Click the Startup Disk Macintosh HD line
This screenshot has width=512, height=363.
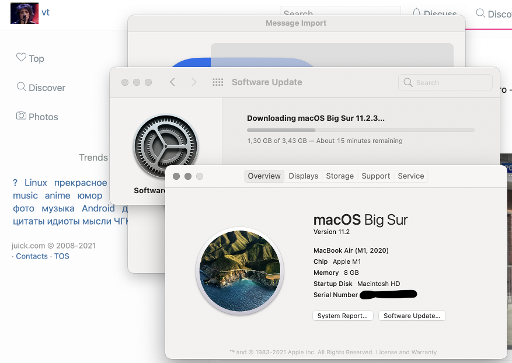point(357,284)
